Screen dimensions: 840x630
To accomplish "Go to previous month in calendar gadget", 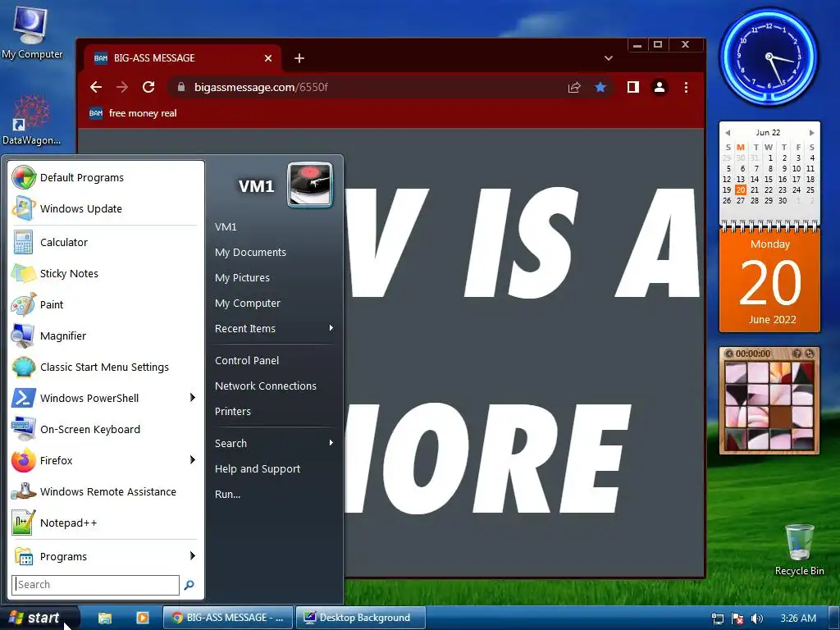I will pos(728,132).
